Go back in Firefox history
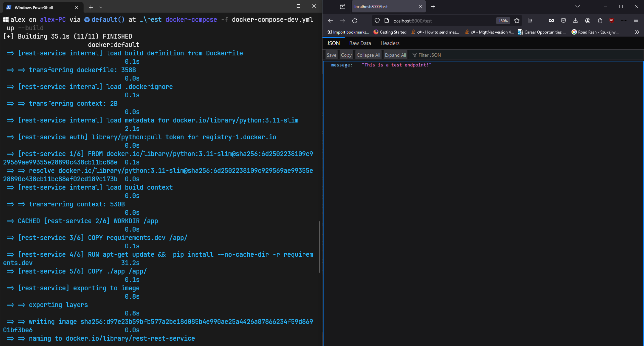 [x=331, y=21]
